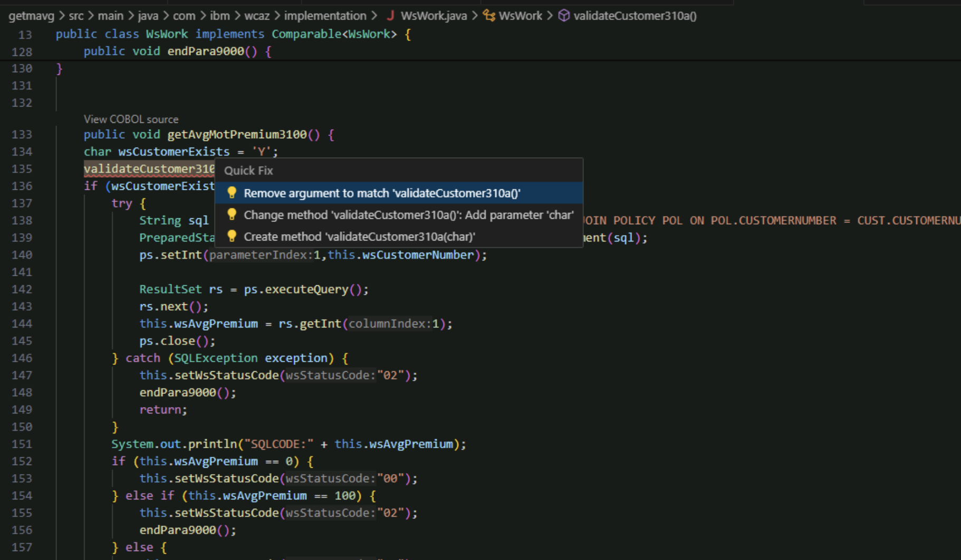Click 'this.wsAvgPremium = rs.getInt' line
Screen dimensions: 961x560
(296, 324)
